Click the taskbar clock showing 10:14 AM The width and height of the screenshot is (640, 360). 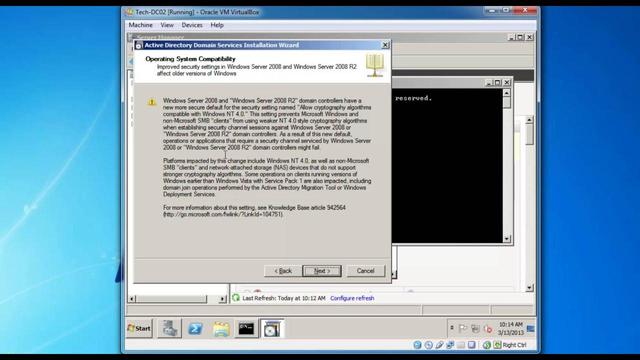(x=510, y=329)
